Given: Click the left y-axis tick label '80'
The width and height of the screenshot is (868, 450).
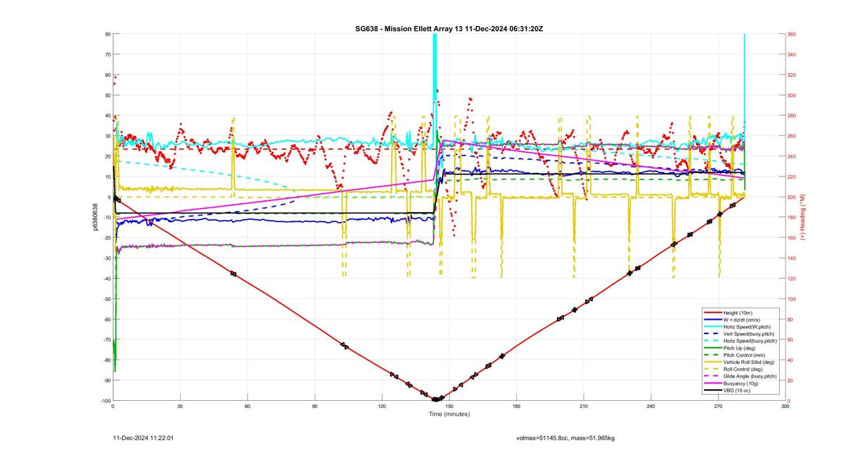Looking at the screenshot, I should (x=106, y=34).
